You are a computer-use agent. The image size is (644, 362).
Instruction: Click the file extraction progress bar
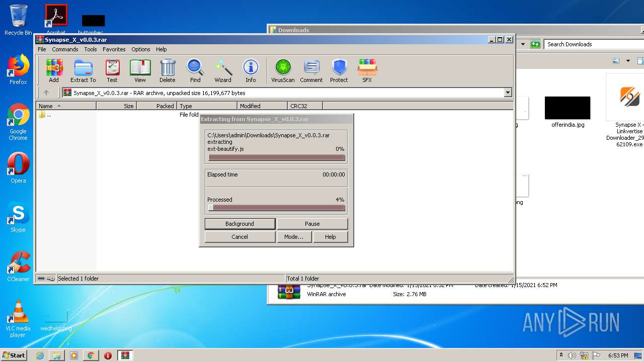tap(276, 158)
